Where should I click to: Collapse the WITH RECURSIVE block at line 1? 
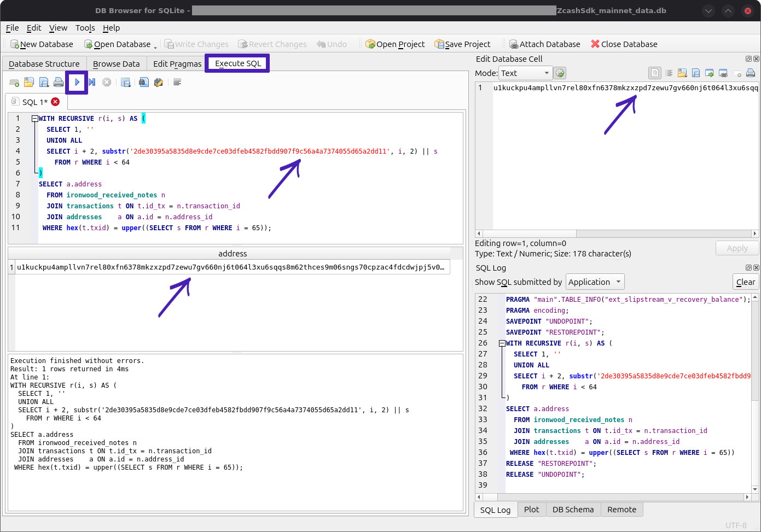[35, 118]
